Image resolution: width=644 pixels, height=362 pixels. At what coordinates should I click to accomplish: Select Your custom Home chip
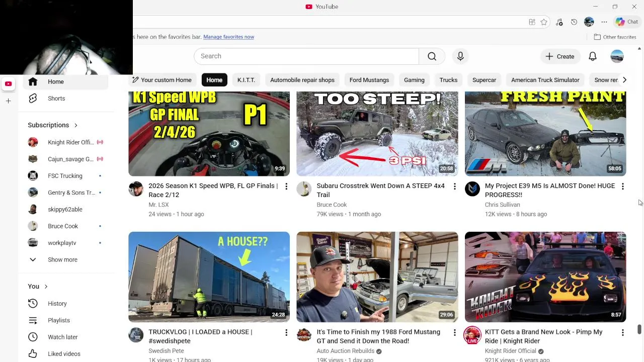[x=162, y=80]
